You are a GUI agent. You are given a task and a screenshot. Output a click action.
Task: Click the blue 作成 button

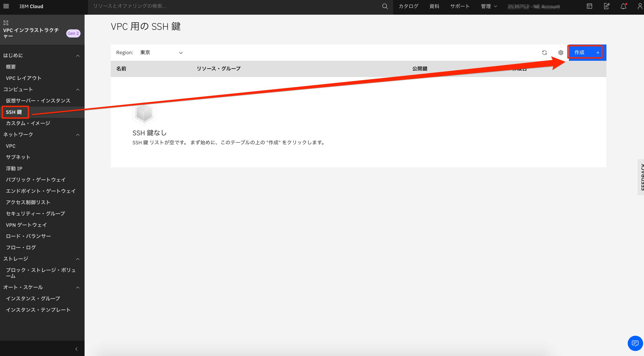tap(585, 52)
